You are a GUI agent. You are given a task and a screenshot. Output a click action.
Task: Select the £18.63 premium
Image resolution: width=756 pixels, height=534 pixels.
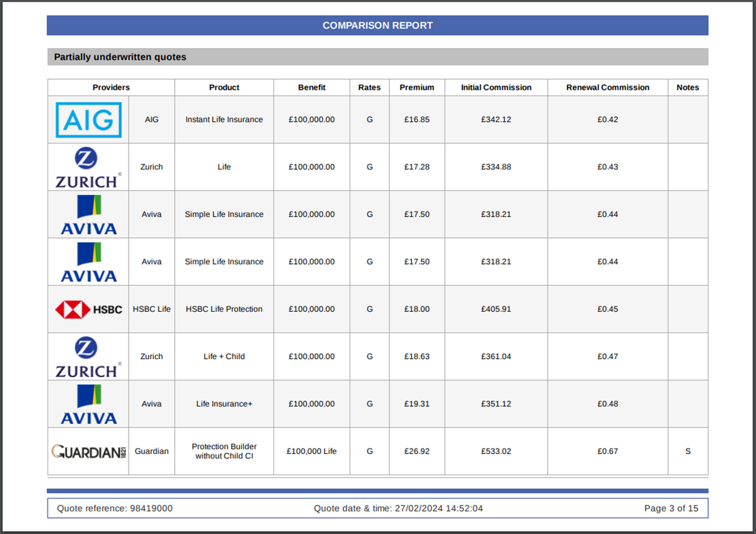(x=417, y=357)
